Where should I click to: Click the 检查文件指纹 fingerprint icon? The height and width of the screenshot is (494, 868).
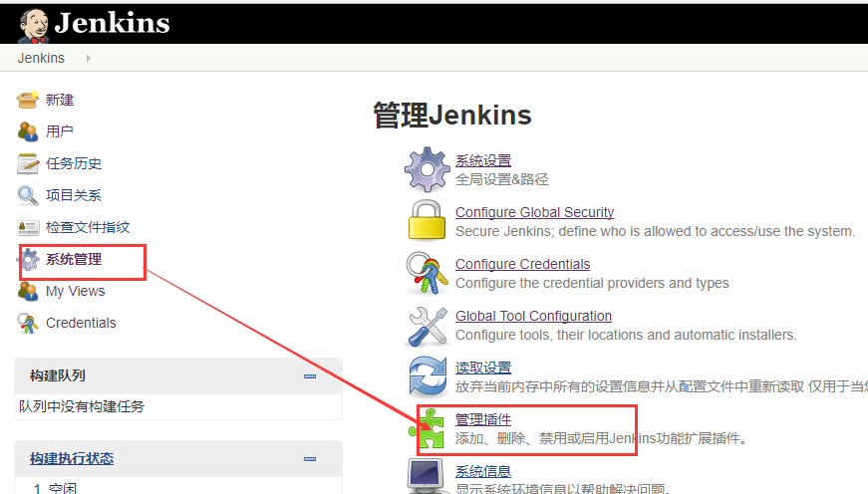pyautogui.click(x=28, y=227)
